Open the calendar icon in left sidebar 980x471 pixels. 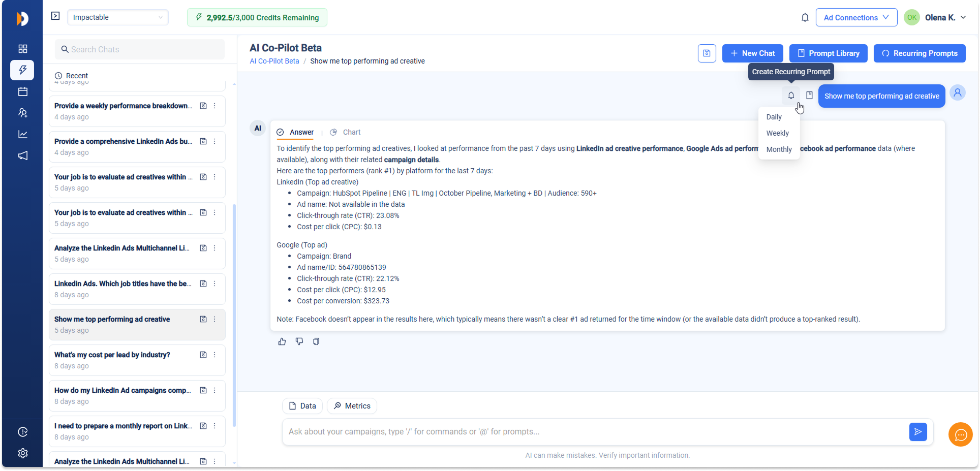pos(23,91)
